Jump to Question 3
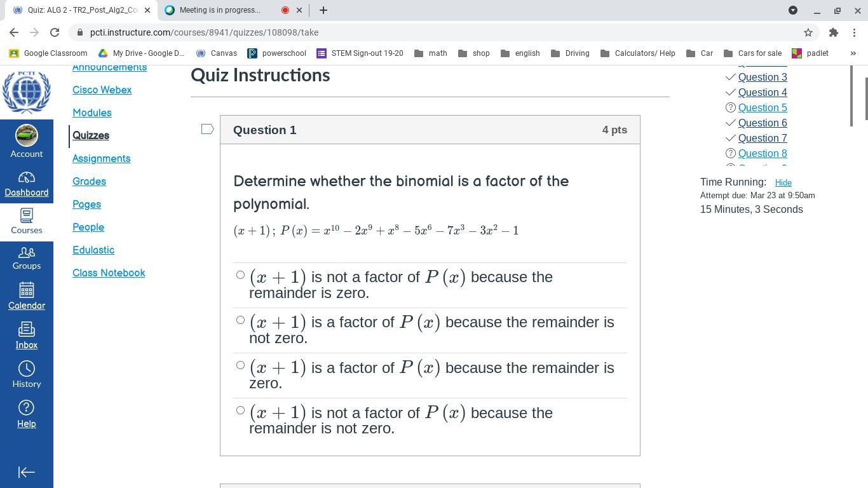 (763, 78)
